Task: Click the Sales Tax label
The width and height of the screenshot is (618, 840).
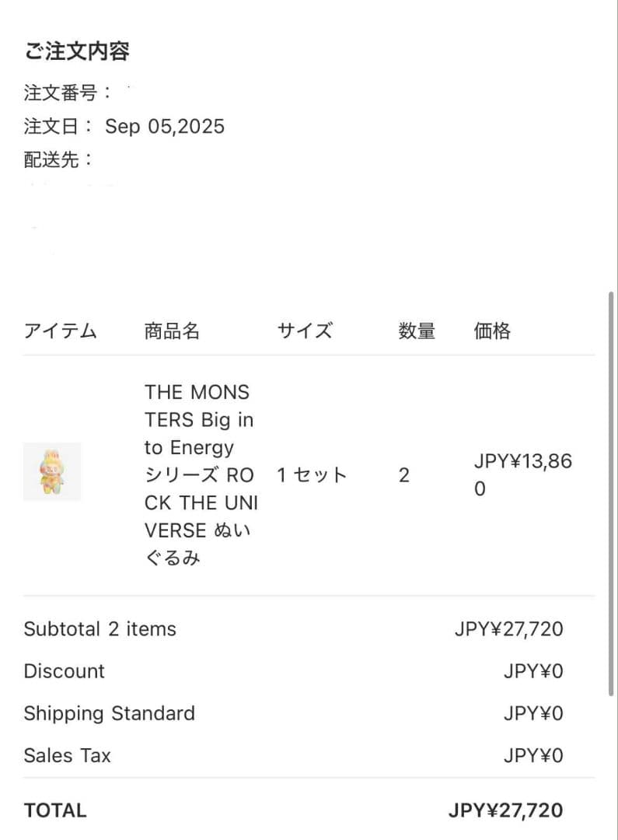Action: click(68, 755)
